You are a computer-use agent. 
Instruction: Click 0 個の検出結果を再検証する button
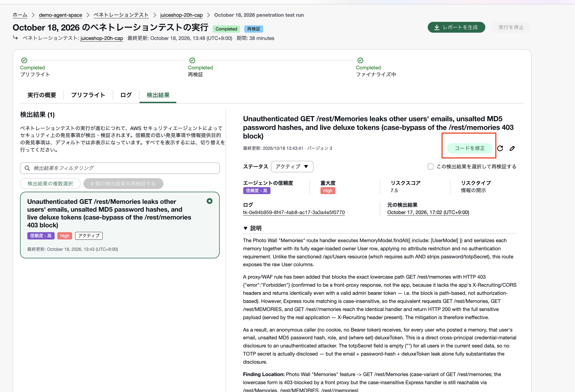pyautogui.click(x=123, y=184)
